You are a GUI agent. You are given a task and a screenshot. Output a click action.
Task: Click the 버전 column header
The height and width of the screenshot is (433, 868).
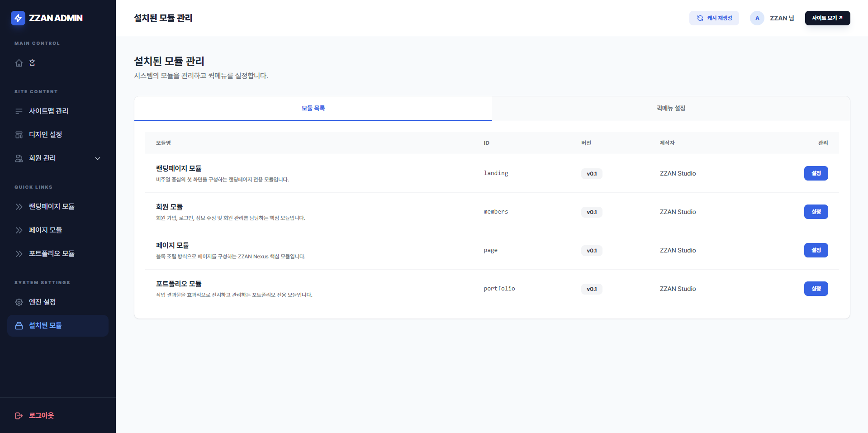pyautogui.click(x=586, y=143)
